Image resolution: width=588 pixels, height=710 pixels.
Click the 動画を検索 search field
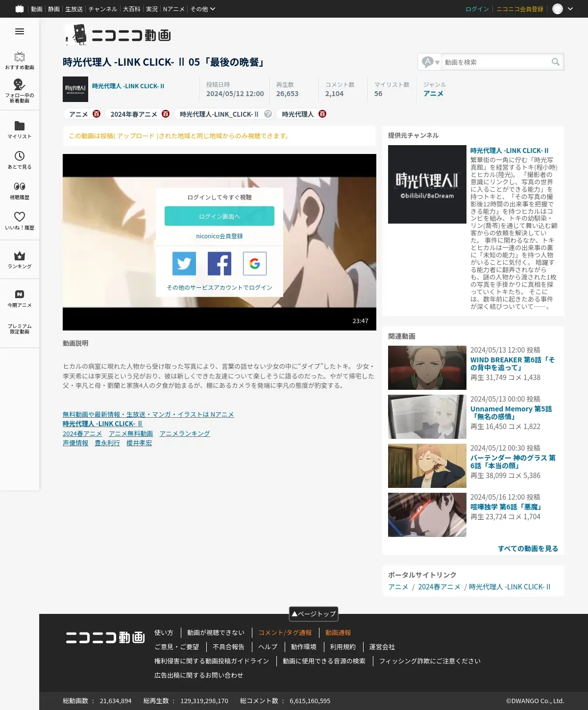495,62
